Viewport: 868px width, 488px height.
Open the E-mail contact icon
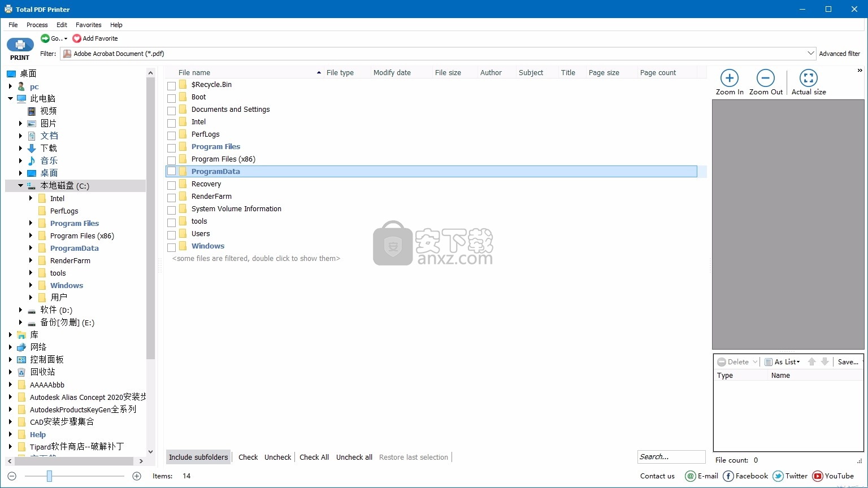pyautogui.click(x=690, y=476)
